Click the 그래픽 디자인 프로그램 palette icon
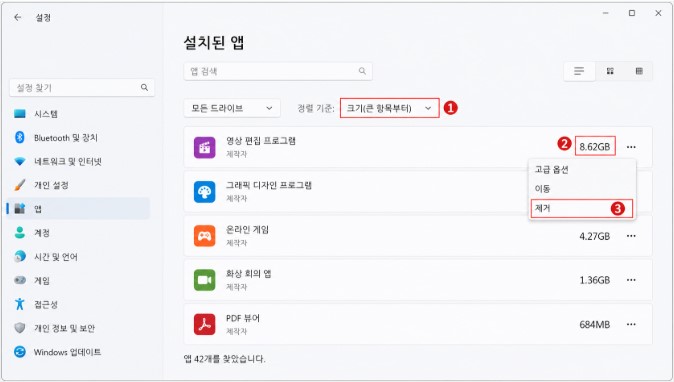The image size is (674, 382). 205,192
